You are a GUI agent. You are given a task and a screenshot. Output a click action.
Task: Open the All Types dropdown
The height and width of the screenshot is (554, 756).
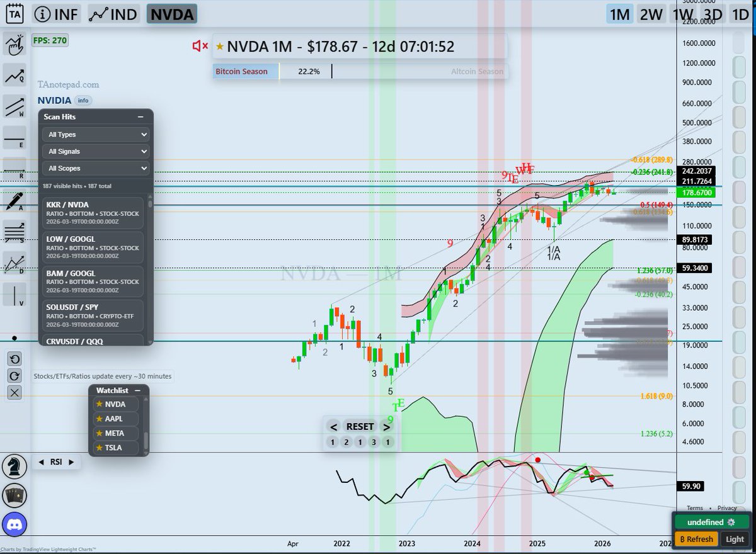(96, 134)
